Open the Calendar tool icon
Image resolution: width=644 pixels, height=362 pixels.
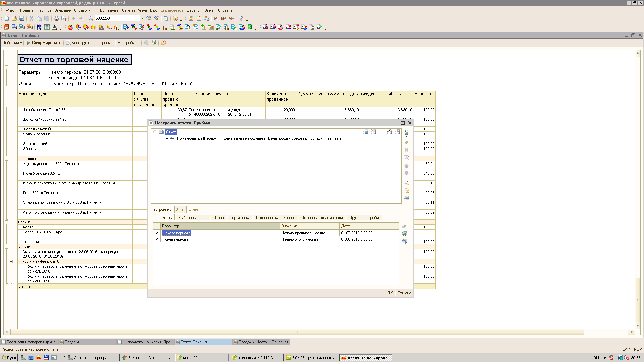(x=199, y=18)
